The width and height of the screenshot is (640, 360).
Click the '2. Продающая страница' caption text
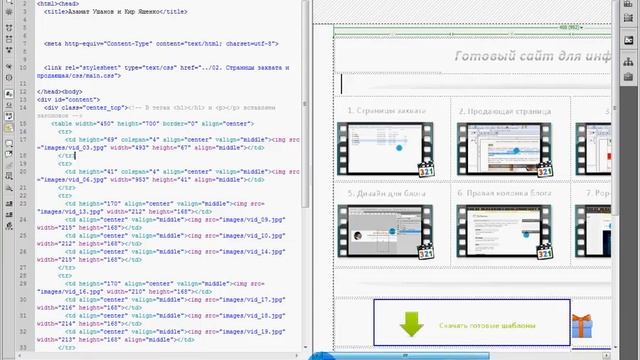click(x=504, y=111)
